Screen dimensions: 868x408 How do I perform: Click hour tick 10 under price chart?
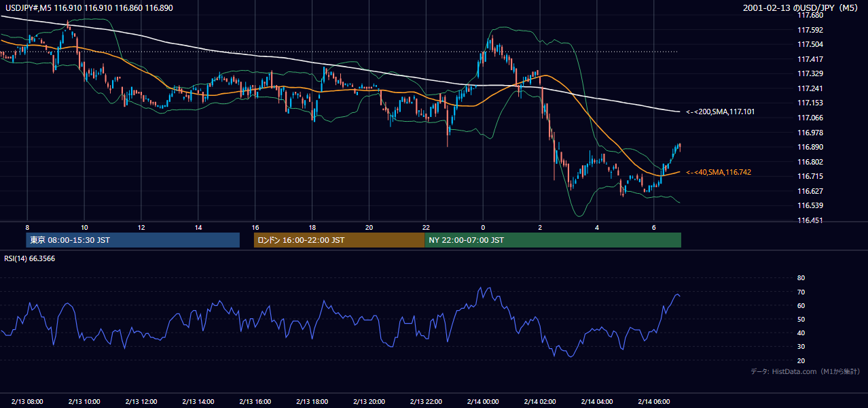[x=84, y=226]
